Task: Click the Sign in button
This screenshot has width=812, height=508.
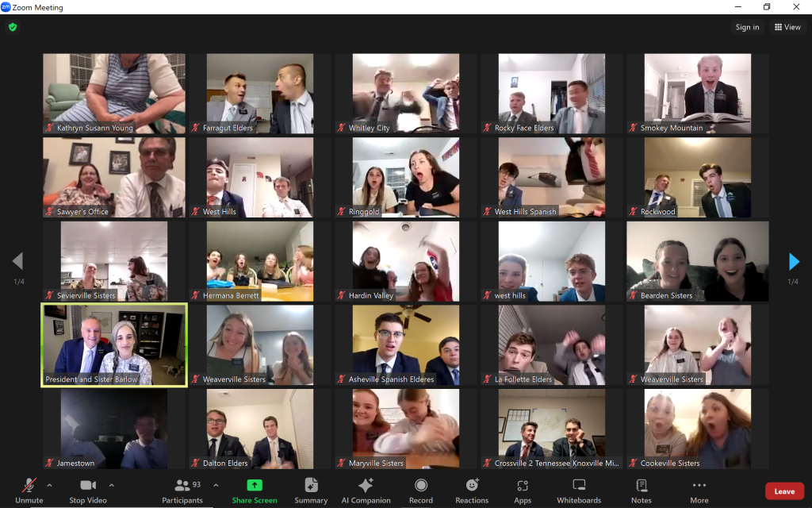Action: click(747, 27)
